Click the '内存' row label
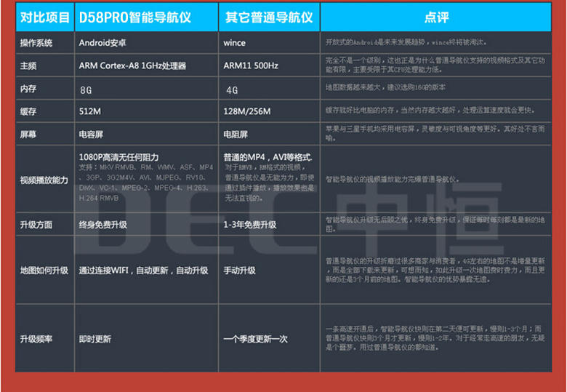Image resolution: width=567 pixels, height=392 pixels. tap(28, 89)
